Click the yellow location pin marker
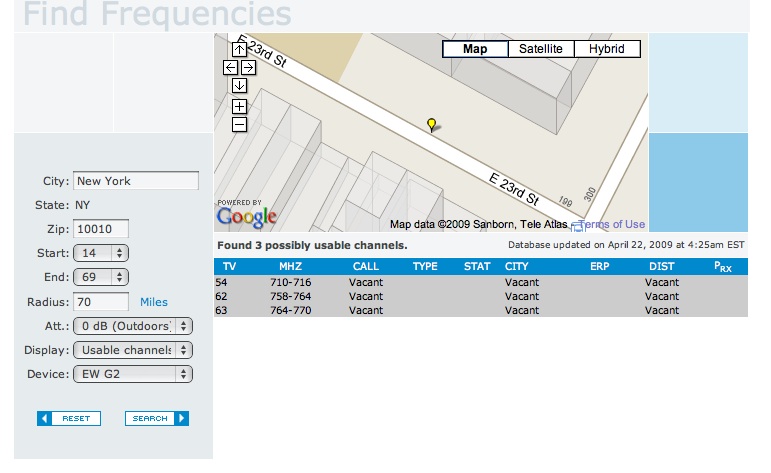Image resolution: width=771 pixels, height=473 pixels. pos(431,124)
